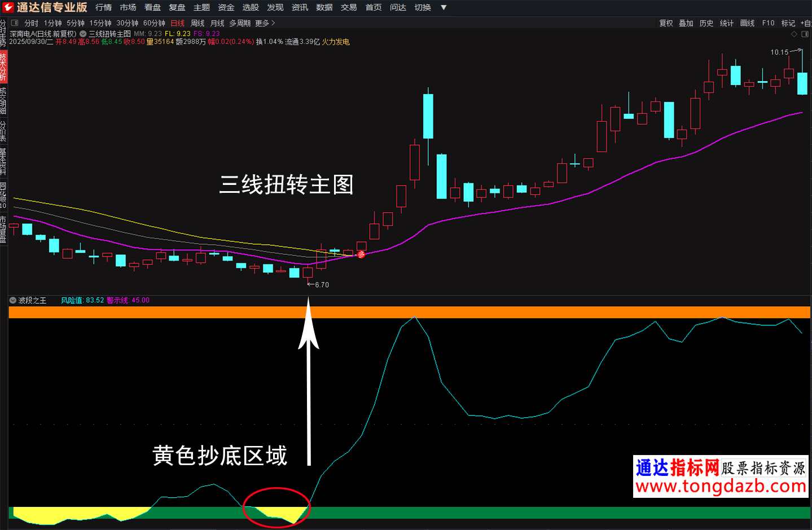
Task: Click the +自 add-to-watchlist button
Action: coord(806,23)
